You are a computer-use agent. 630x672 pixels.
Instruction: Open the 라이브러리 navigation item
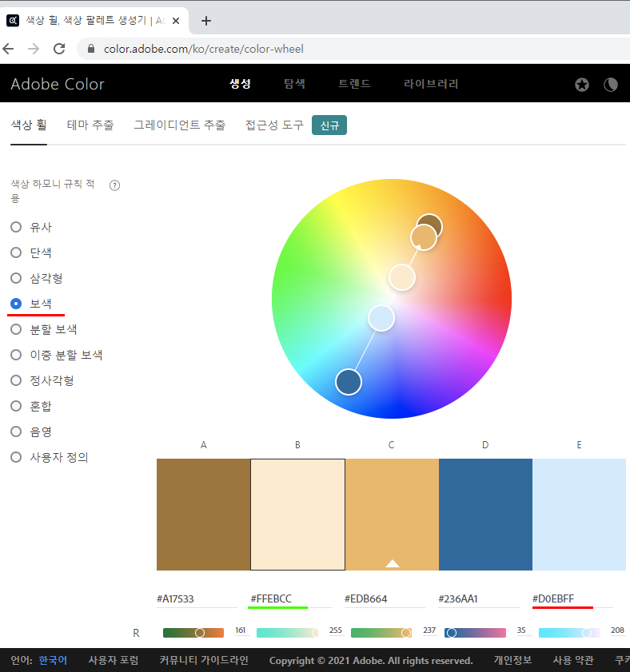click(x=431, y=84)
